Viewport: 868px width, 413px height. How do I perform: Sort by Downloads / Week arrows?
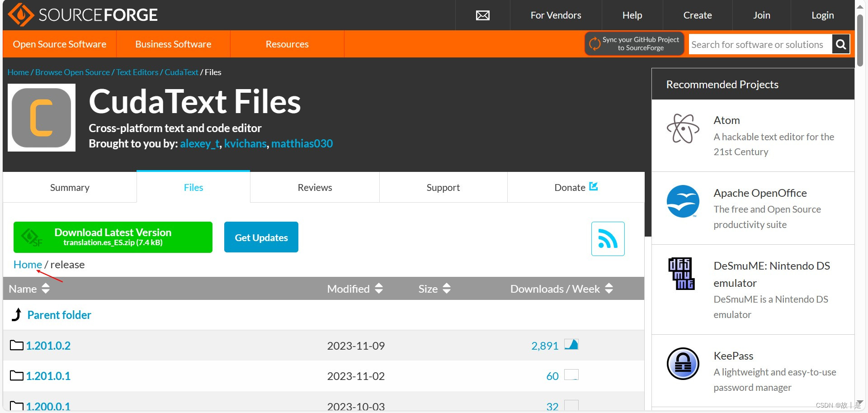pos(609,289)
